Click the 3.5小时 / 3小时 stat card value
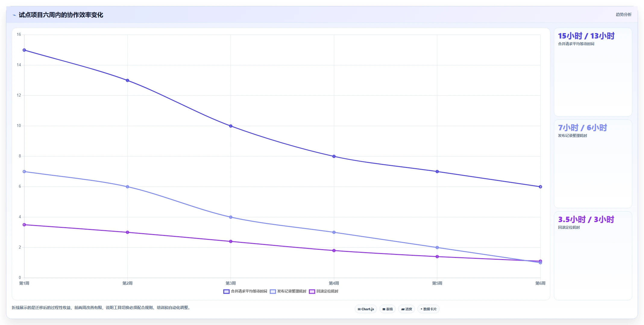644x325 pixels. click(x=586, y=220)
